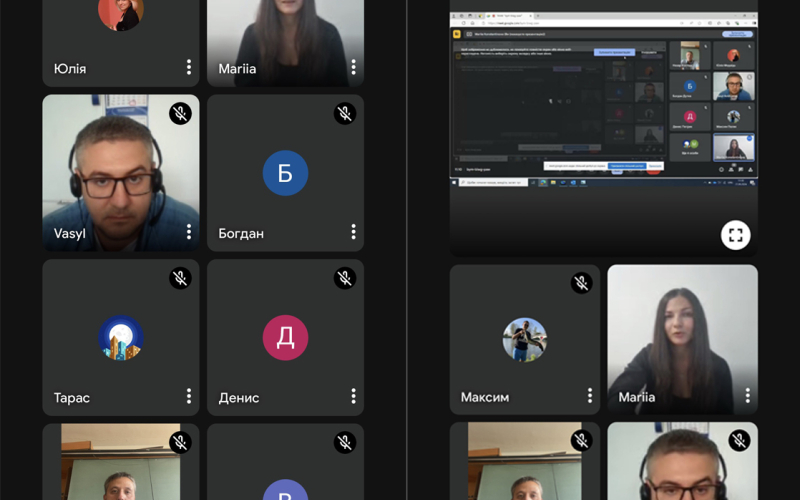Click Тарас's moon and city avatar
Screen dimensions: 800x500
click(121, 338)
